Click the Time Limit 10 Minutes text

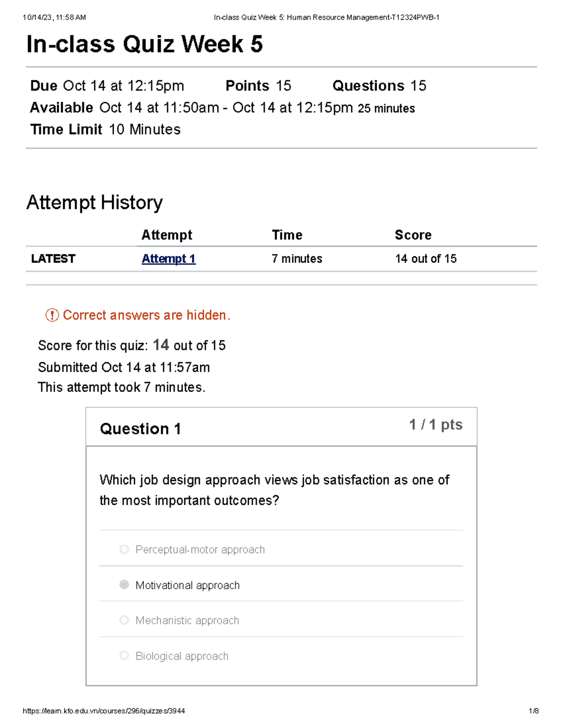click(105, 129)
